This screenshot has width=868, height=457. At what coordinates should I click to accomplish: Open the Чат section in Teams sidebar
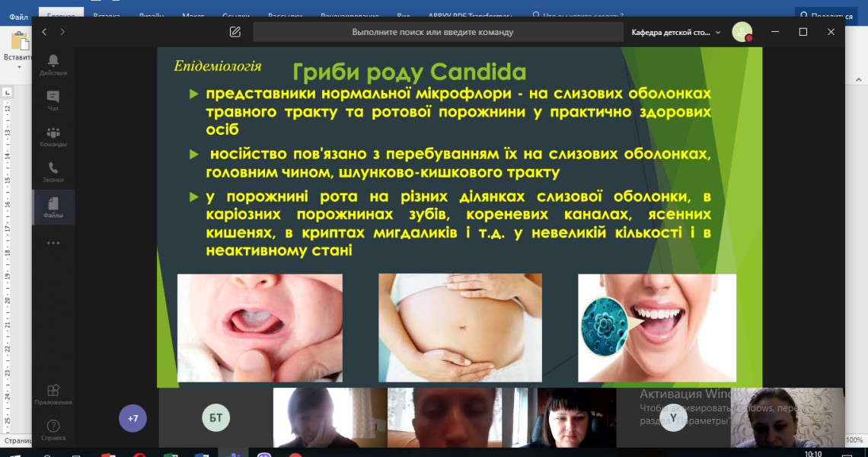pos(53,101)
